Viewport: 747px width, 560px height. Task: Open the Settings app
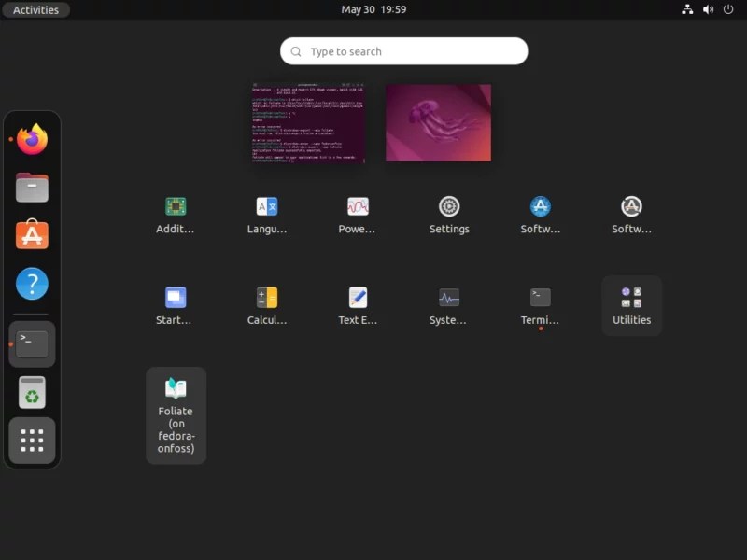(x=449, y=213)
